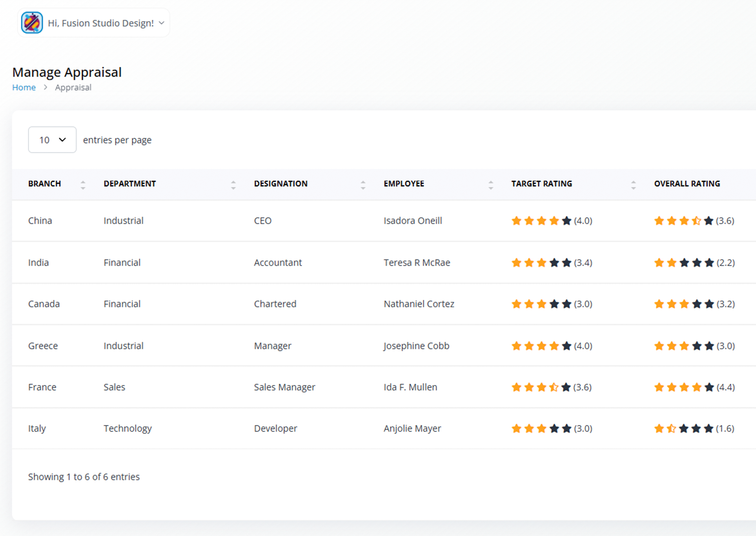This screenshot has width=756, height=536.
Task: Sort table by Department column arrows
Action: tap(233, 185)
